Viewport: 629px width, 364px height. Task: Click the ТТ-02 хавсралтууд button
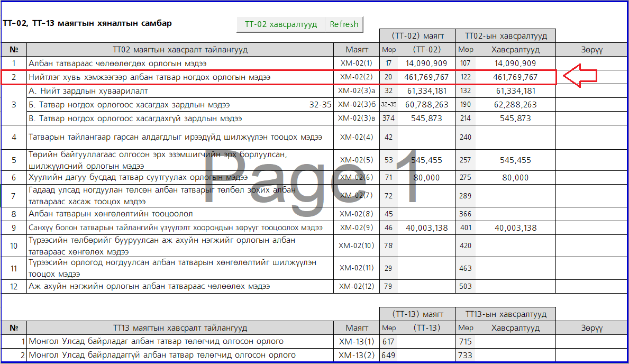point(280,24)
